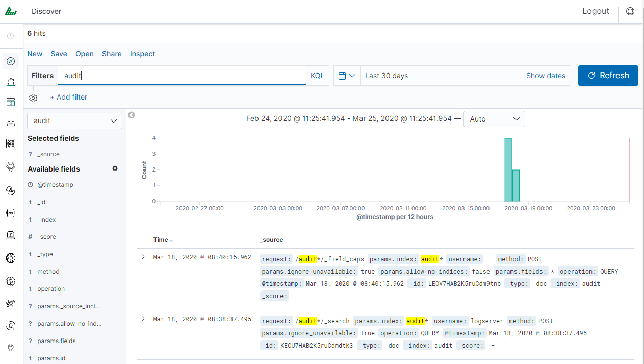
Task: Click the Refresh button
Action: pos(608,76)
